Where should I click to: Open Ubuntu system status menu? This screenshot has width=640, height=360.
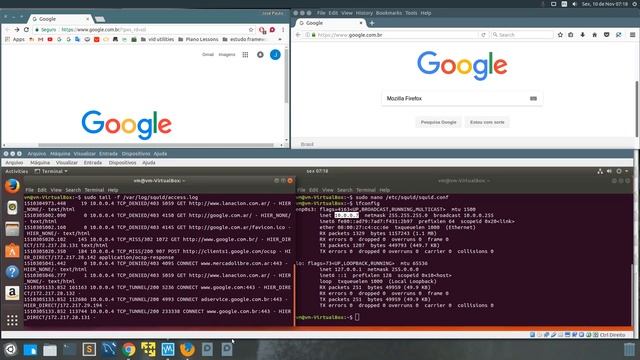click(x=613, y=171)
